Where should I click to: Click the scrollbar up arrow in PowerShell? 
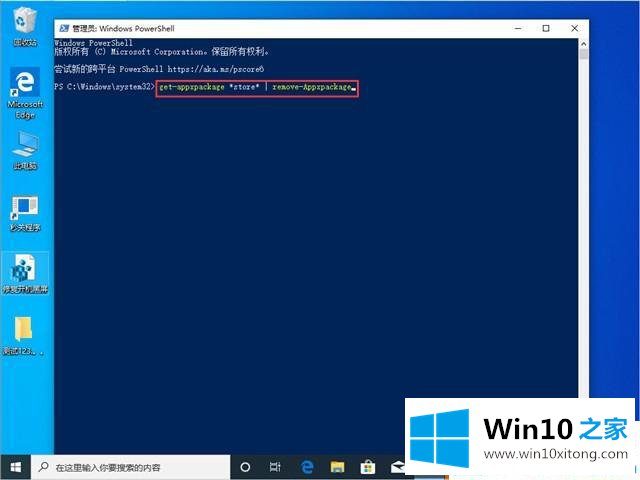[584, 44]
